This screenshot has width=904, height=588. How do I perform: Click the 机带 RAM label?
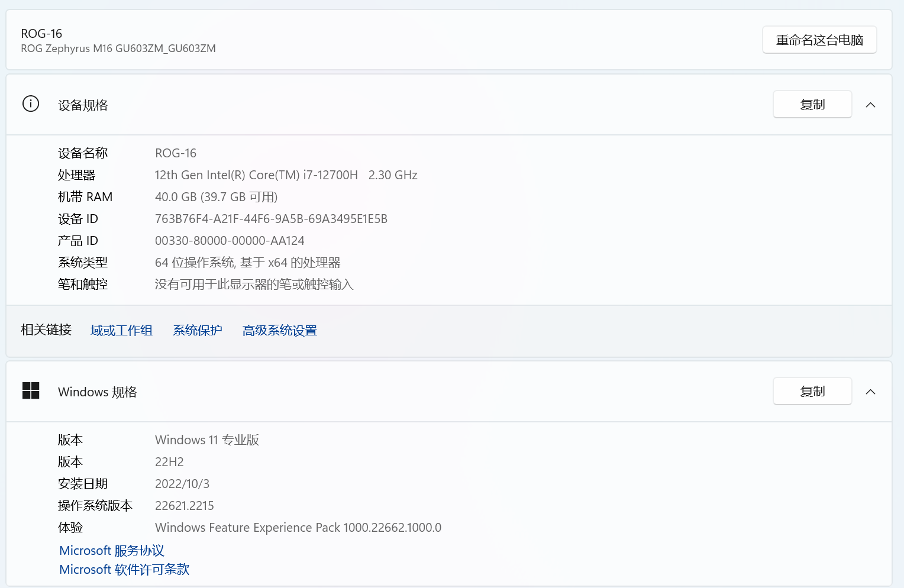pos(85,197)
